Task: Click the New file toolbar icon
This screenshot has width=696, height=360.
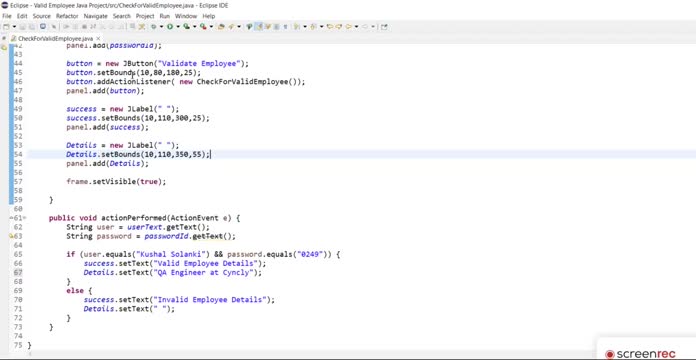Action: 6,27
